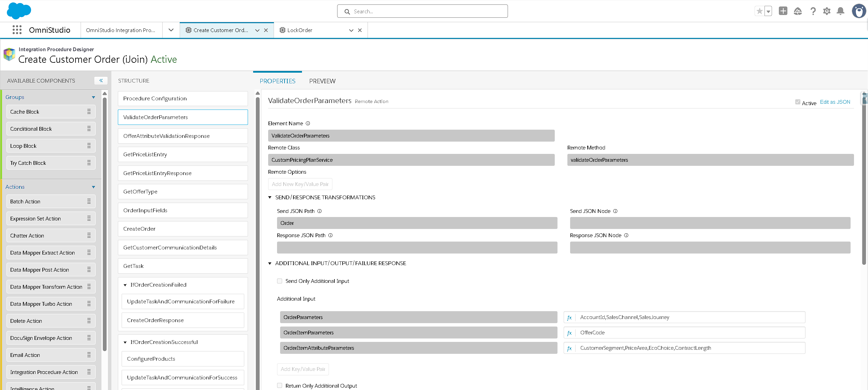Check Return Only Additional Output
Screen dimensions: 868x390
tap(280, 386)
